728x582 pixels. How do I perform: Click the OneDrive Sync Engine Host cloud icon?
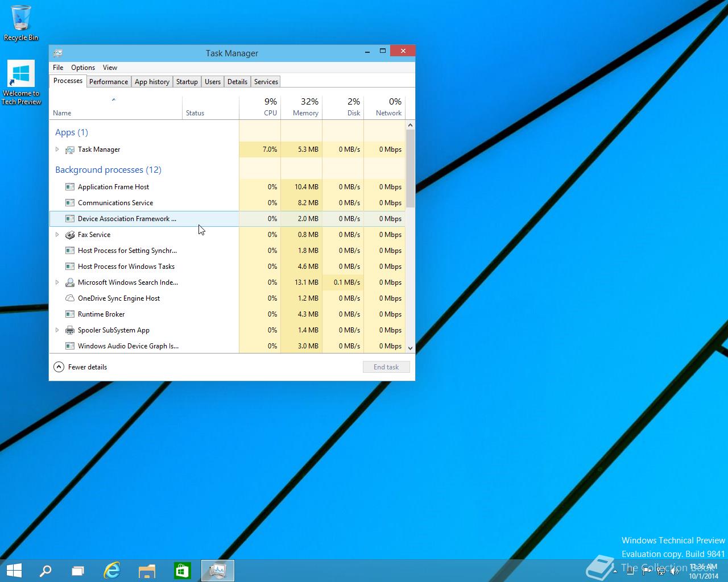(70, 298)
